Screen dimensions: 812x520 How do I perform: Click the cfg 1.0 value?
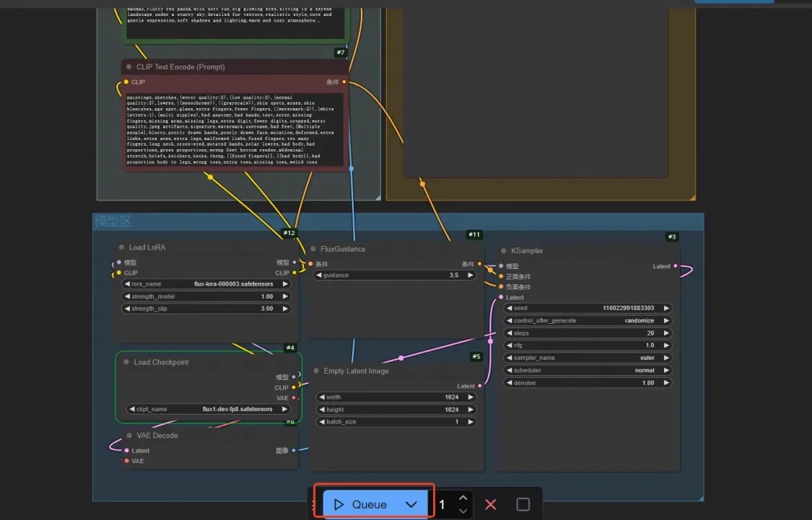click(x=650, y=345)
